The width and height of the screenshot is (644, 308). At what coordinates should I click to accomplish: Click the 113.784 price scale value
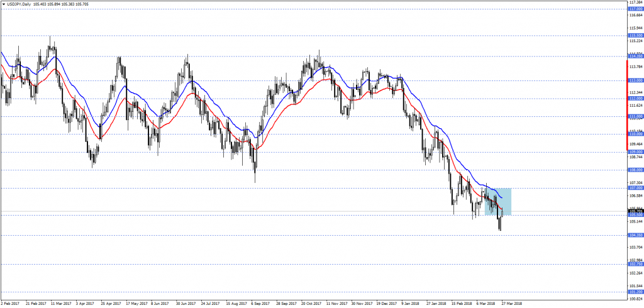636,67
